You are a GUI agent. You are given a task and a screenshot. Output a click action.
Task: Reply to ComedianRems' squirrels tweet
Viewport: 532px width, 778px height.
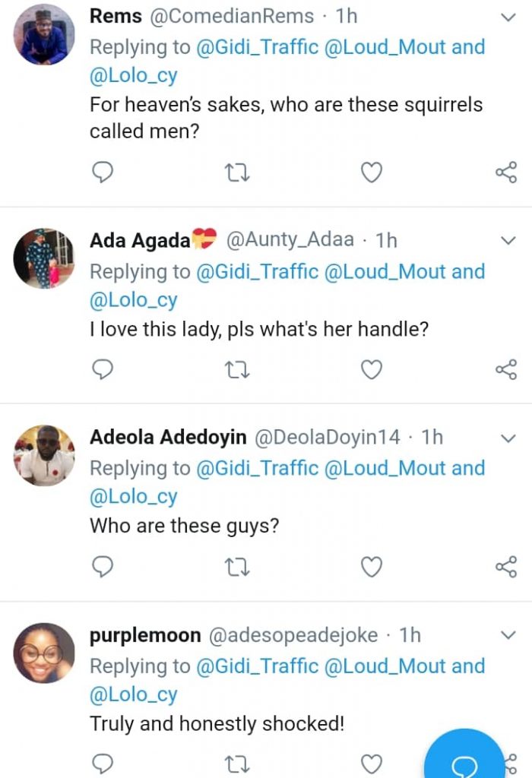[x=103, y=173]
